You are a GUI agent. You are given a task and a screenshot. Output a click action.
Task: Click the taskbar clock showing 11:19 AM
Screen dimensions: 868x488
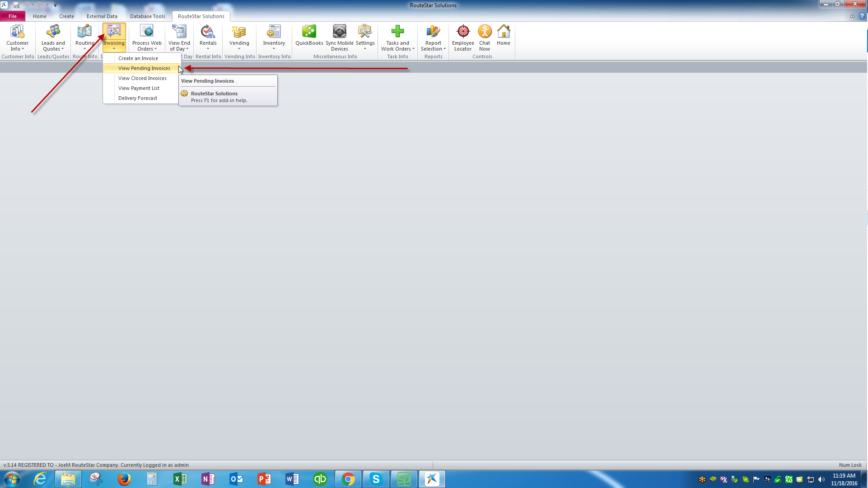coord(844,476)
